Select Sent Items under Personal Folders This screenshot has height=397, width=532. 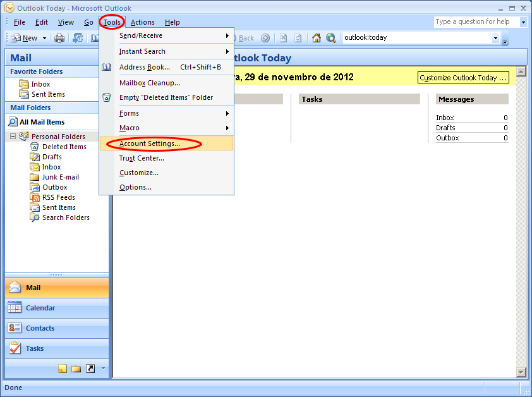pyautogui.click(x=59, y=207)
